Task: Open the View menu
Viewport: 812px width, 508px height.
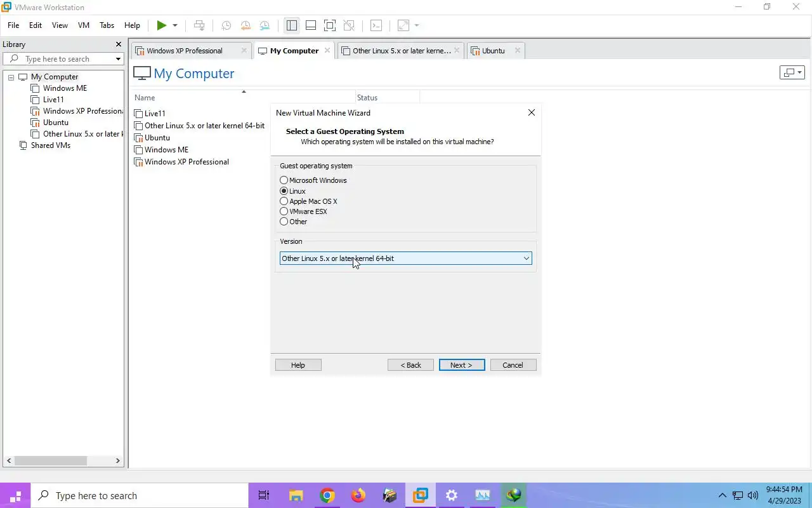Action: tap(60, 25)
